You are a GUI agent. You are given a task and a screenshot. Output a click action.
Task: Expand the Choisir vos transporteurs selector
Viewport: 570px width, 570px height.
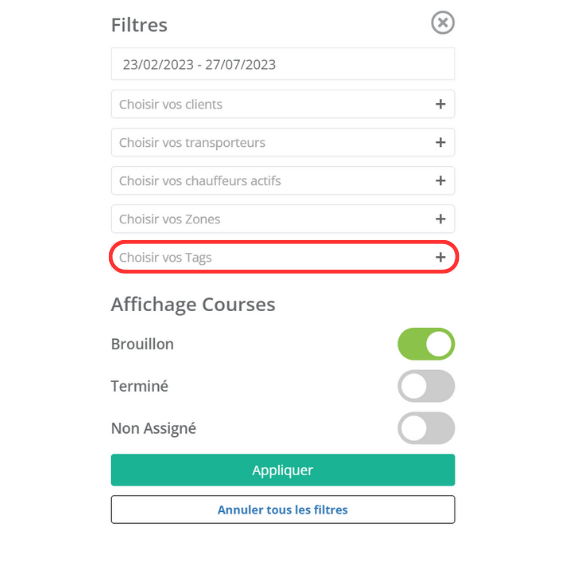(x=283, y=142)
